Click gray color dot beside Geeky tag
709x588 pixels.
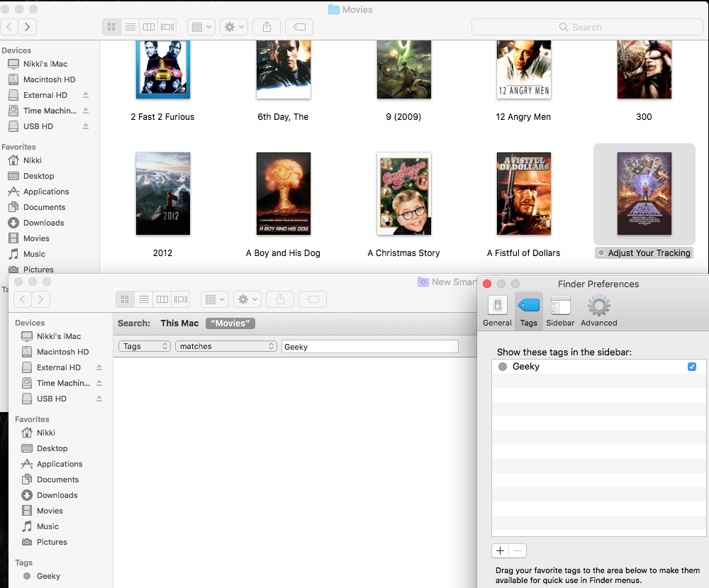[x=503, y=367]
